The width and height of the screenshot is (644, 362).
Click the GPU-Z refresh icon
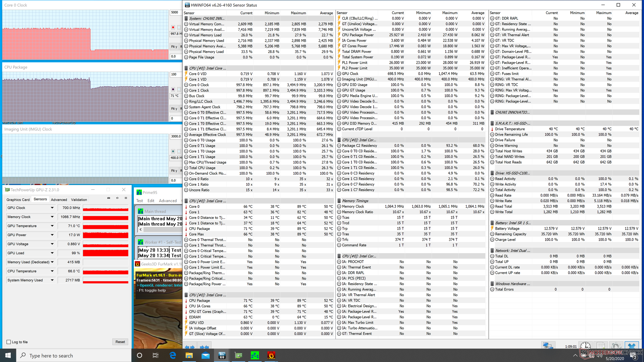(x=117, y=198)
